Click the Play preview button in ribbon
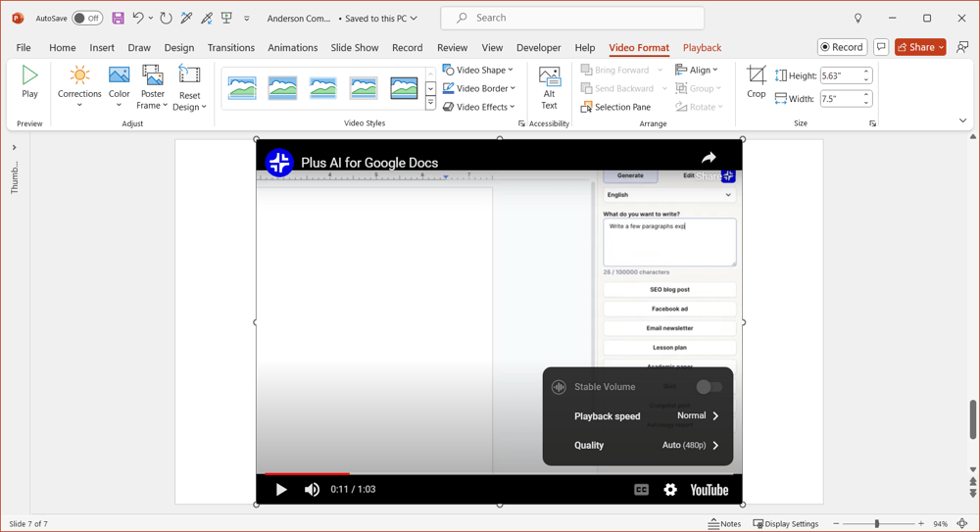 click(x=29, y=82)
